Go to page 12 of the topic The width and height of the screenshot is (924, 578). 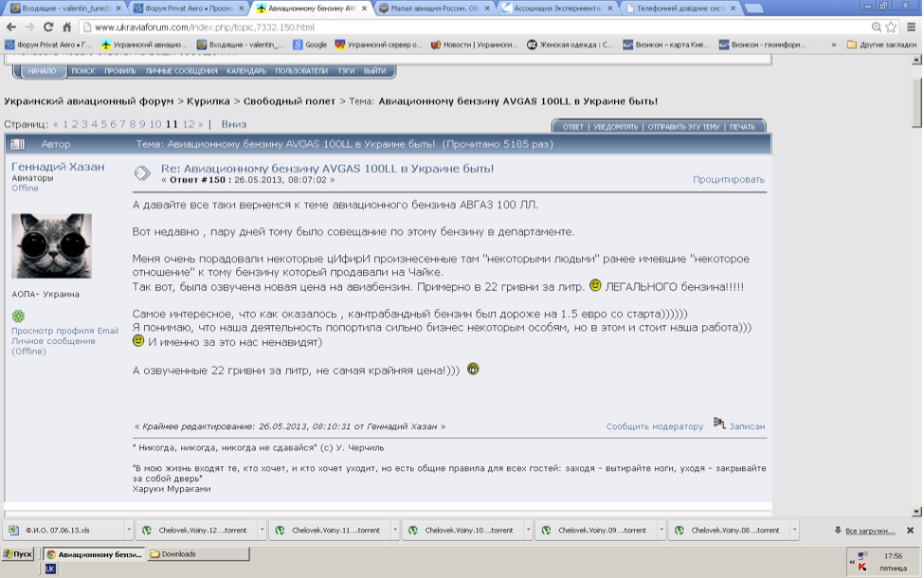(189, 124)
